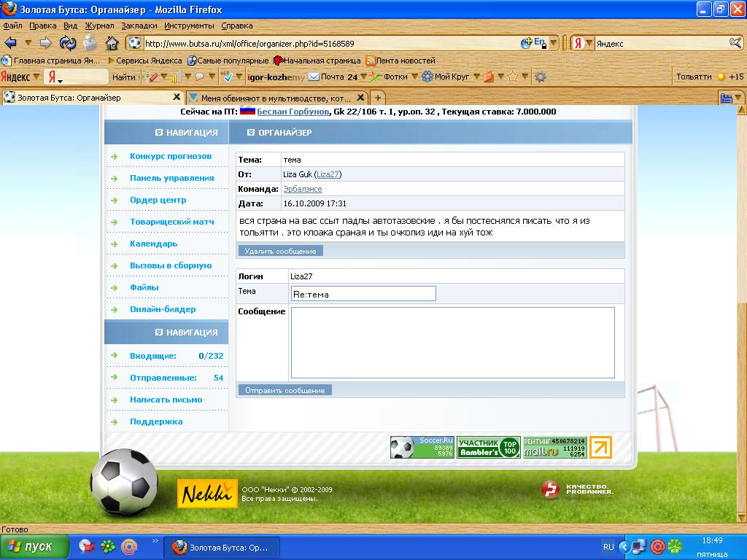The image size is (747, 560).
Task: Expand the Мой Круг dropdown
Action: (476, 77)
